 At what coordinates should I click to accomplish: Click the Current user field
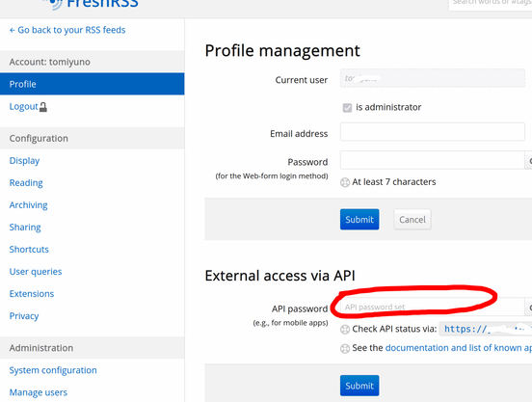click(433, 78)
